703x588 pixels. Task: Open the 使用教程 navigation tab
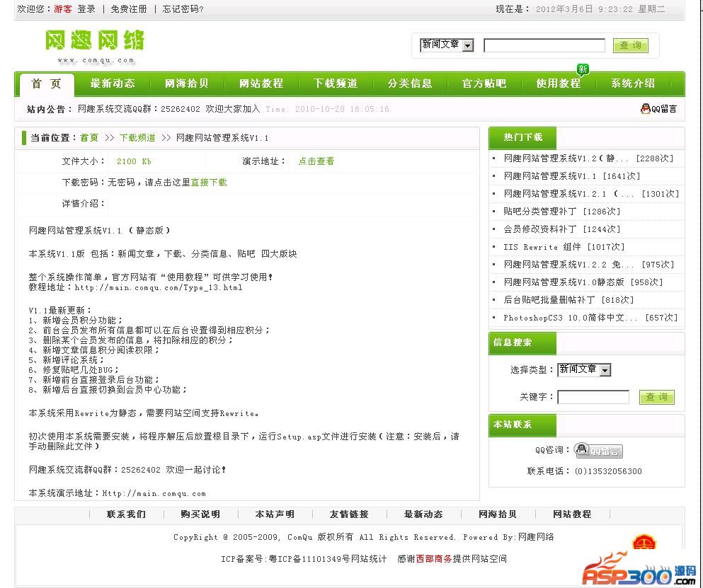(559, 83)
